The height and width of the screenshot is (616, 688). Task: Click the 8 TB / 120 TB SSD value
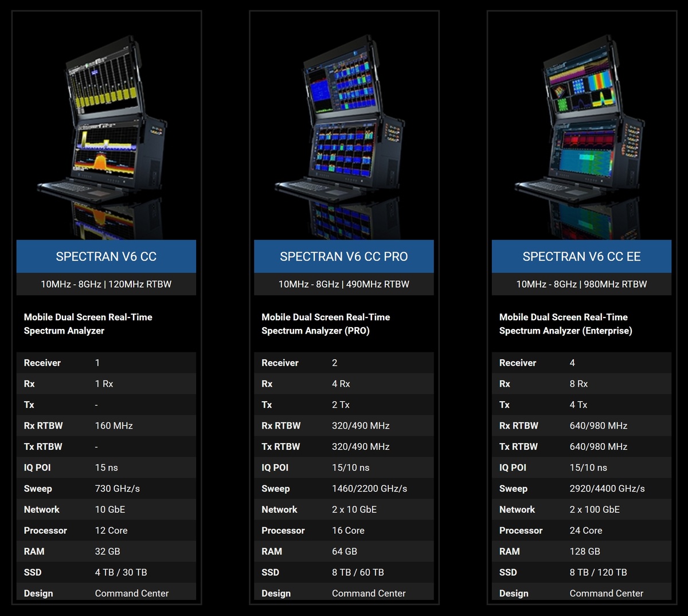pyautogui.click(x=598, y=572)
